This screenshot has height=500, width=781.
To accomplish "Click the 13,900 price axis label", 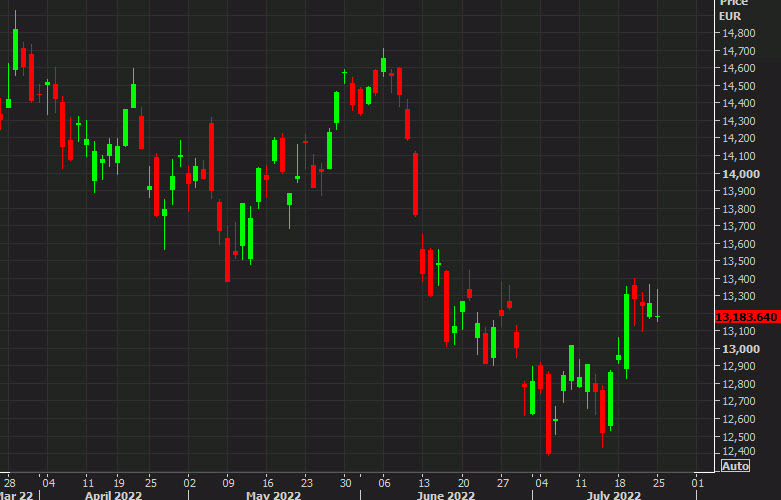I will coord(739,191).
